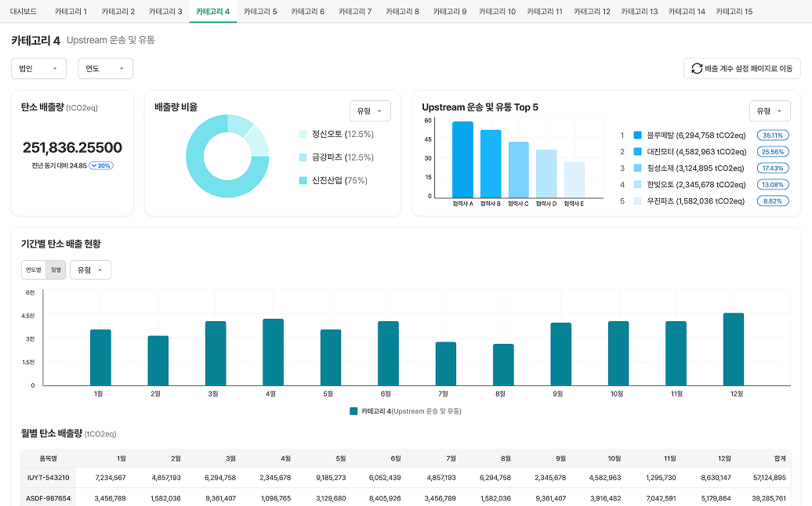Open the 법인 dropdown
The image size is (812, 506).
coord(38,68)
